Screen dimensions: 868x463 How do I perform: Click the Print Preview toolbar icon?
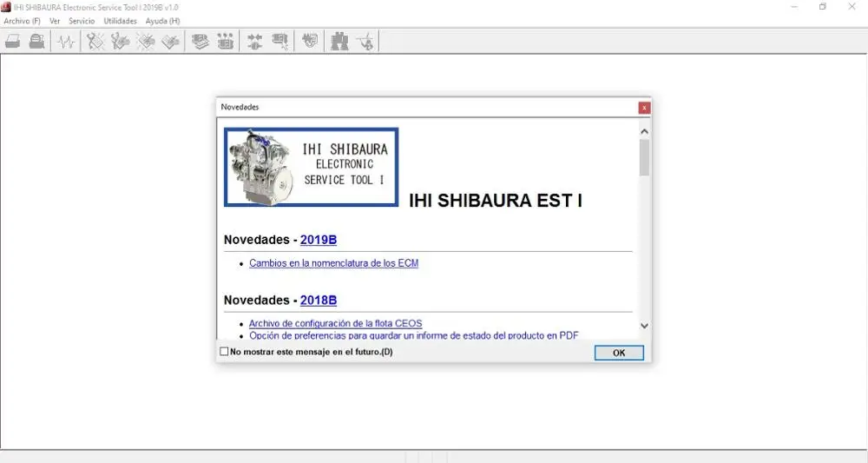pos(37,42)
